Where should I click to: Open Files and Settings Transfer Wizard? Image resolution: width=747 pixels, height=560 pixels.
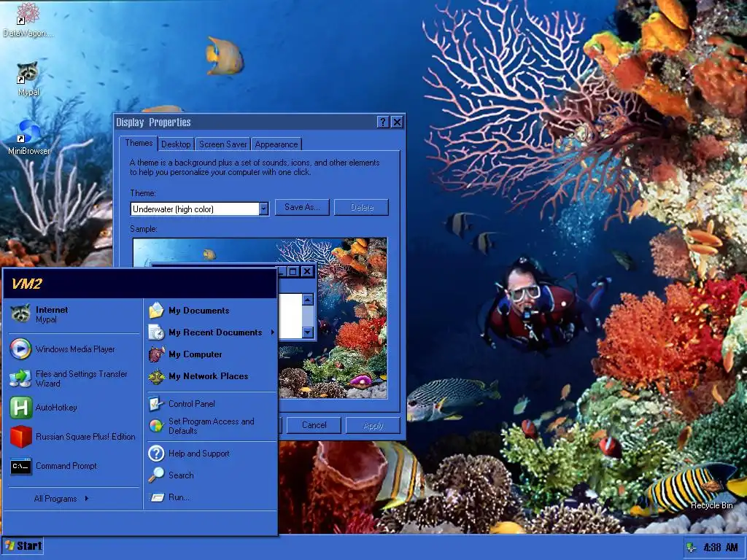pos(72,378)
